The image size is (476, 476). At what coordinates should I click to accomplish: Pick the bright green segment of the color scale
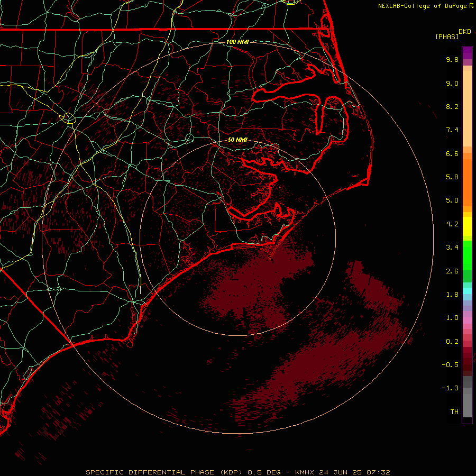click(x=467, y=255)
